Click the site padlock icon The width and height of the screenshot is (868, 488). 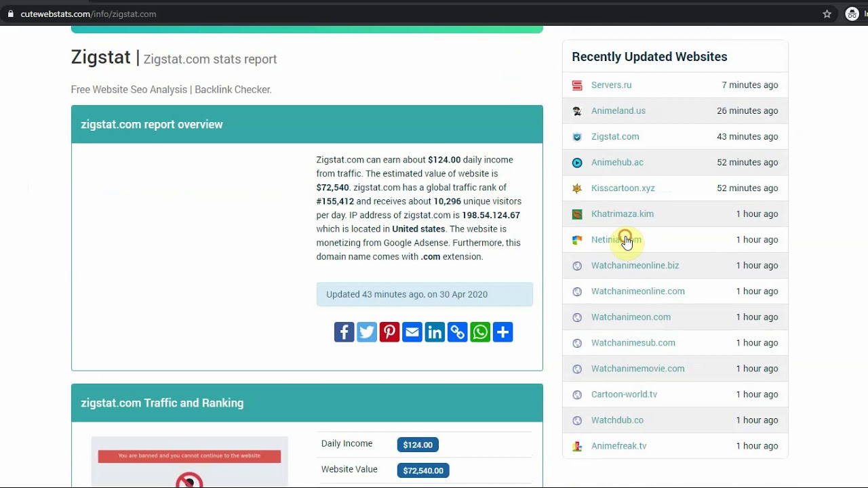click(10, 14)
